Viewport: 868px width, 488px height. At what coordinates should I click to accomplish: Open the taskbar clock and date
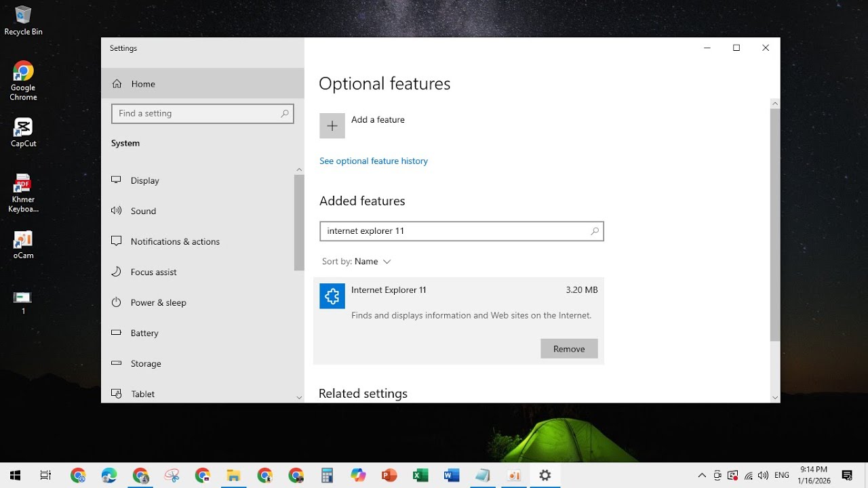pyautogui.click(x=814, y=475)
